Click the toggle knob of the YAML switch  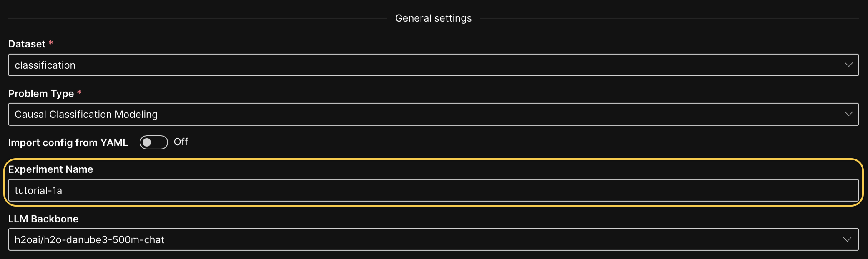(147, 142)
